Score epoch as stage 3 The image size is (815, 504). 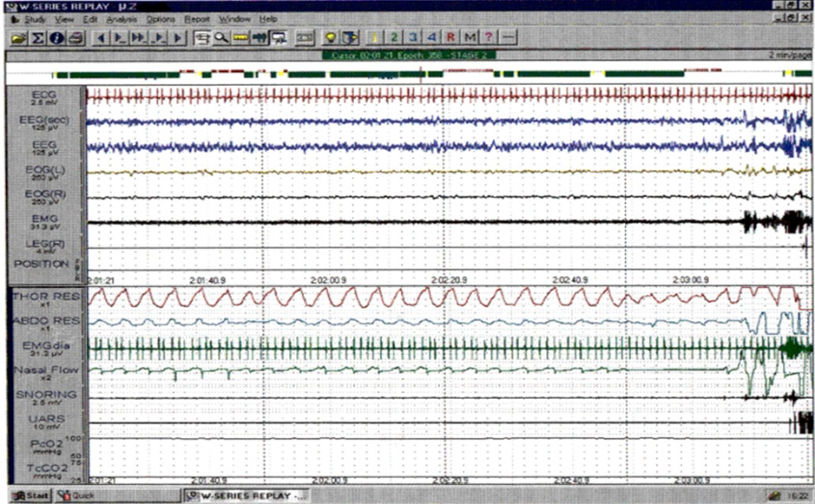pyautogui.click(x=413, y=38)
